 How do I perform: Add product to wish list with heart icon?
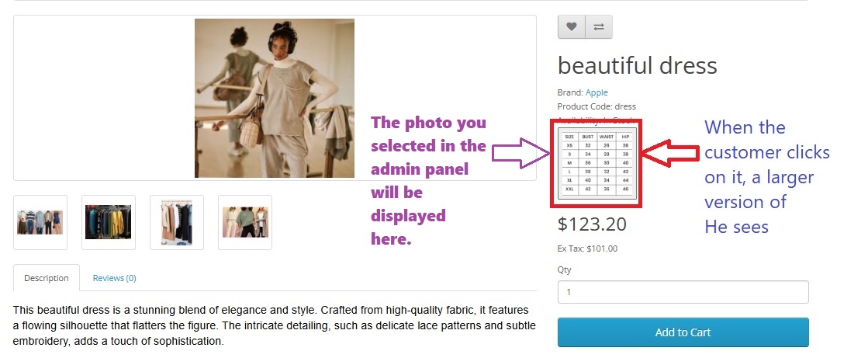[571, 26]
